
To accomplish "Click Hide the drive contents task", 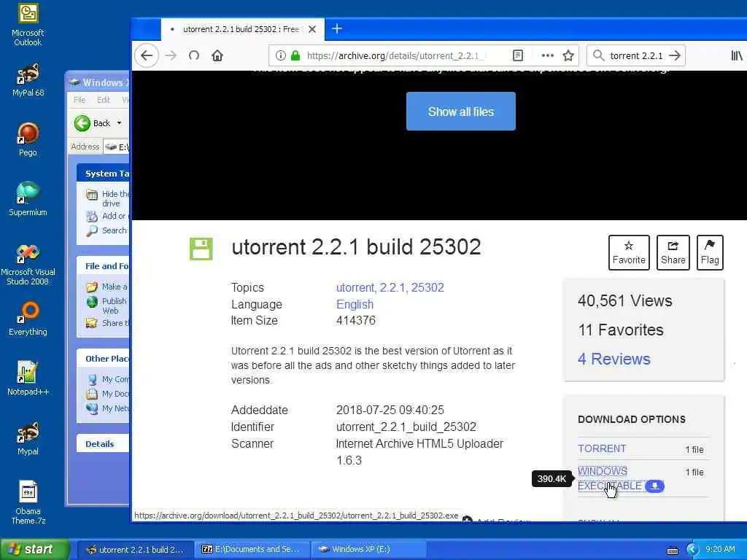I will pyautogui.click(x=108, y=198).
